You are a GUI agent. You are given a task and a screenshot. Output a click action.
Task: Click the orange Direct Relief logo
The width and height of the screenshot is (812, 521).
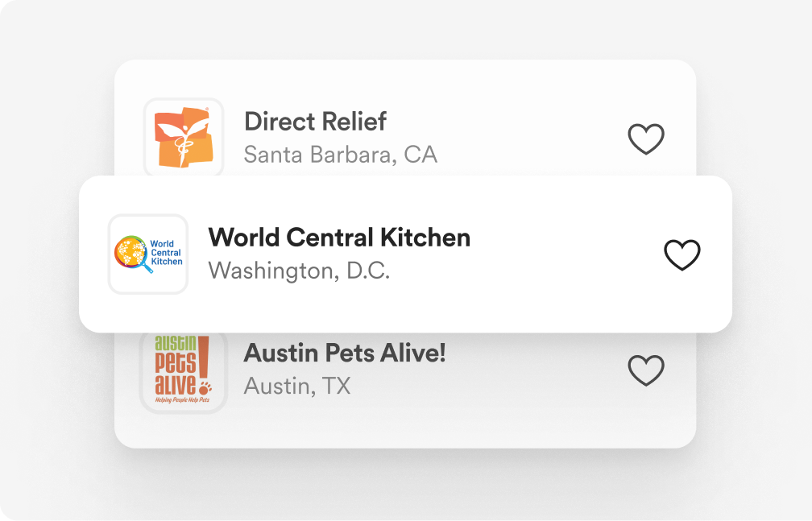(184, 138)
